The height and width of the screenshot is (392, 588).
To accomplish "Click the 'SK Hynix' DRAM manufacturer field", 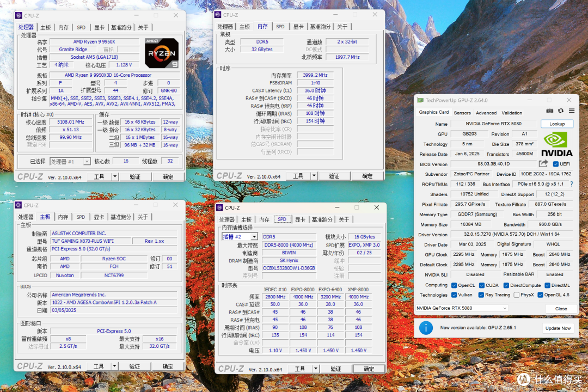I will click(x=289, y=260).
